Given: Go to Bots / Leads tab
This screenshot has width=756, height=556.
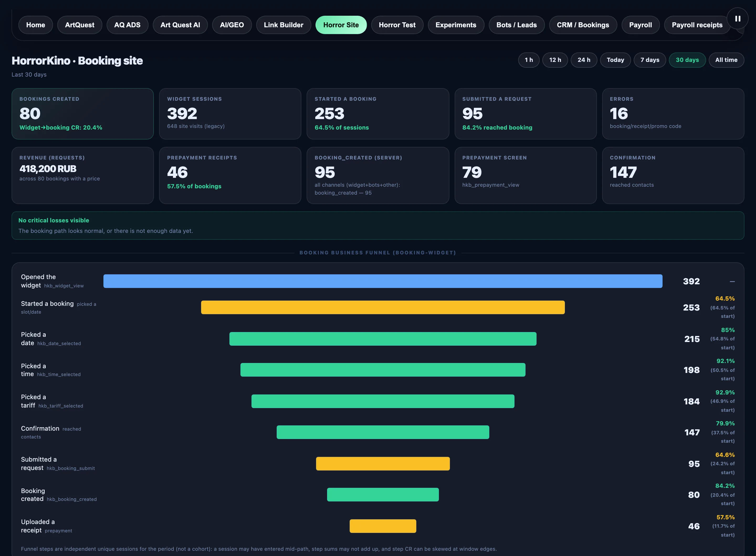Looking at the screenshot, I should coord(516,25).
